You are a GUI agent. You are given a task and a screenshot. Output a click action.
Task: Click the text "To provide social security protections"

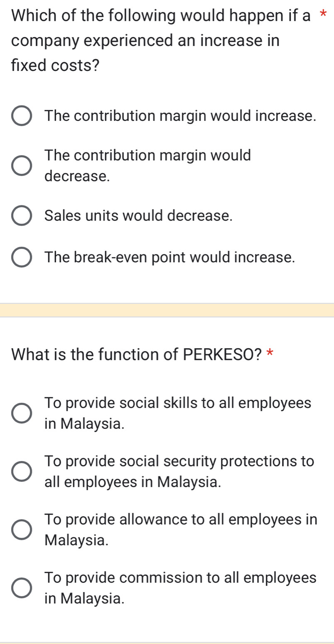click(x=179, y=461)
